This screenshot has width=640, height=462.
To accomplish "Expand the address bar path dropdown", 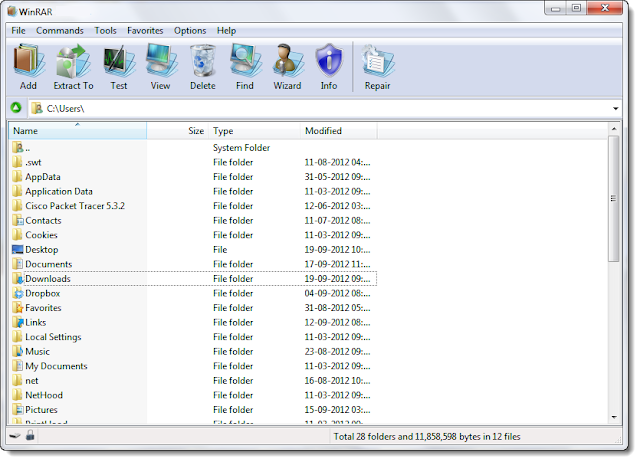I will pos(615,109).
